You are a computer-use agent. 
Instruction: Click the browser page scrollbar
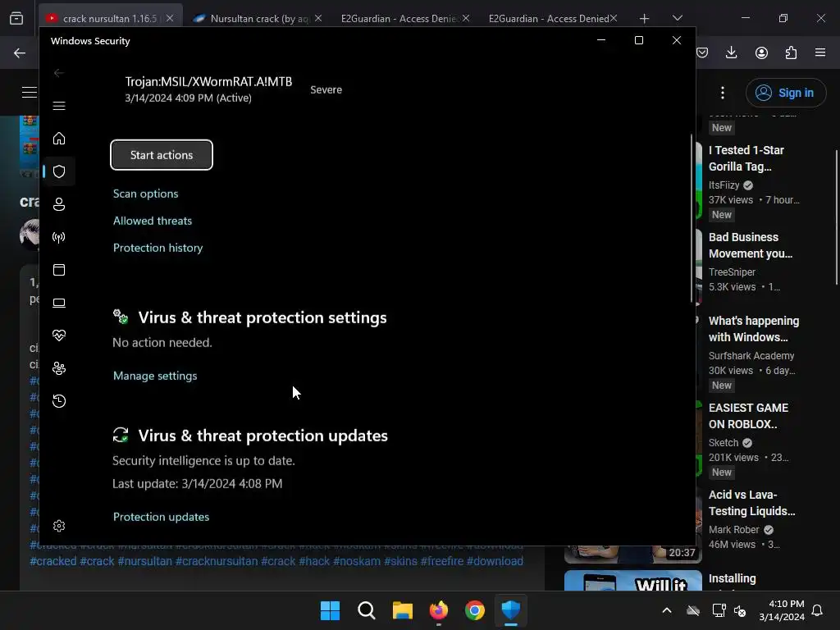pyautogui.click(x=836, y=217)
